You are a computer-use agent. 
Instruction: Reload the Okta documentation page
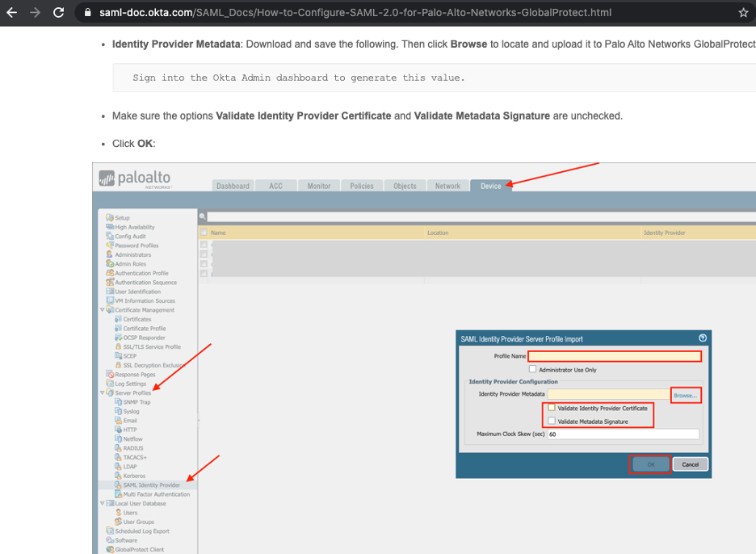58,13
